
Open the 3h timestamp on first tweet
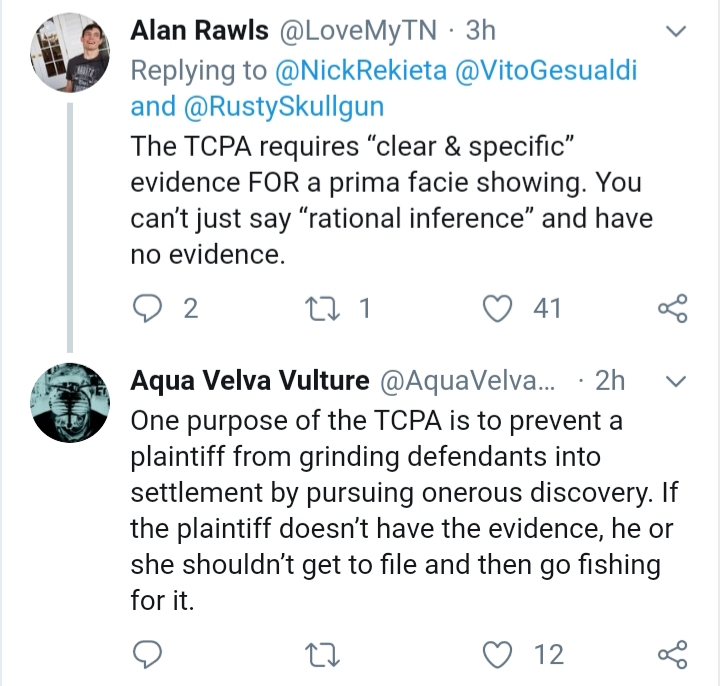480,31
